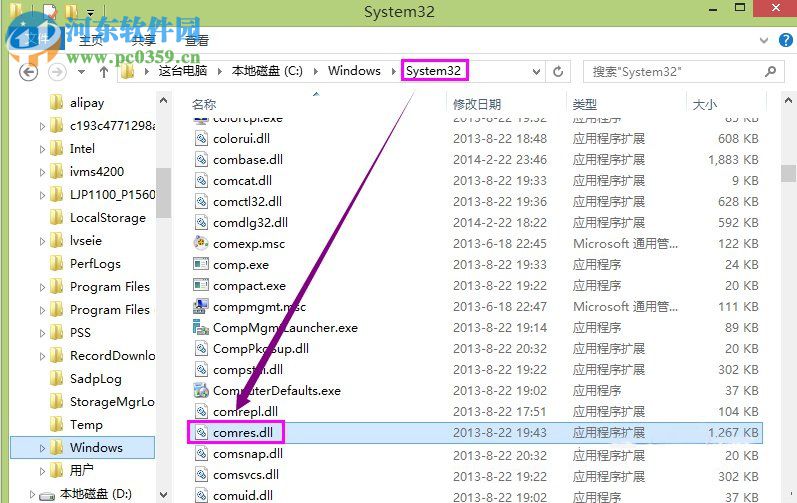Viewport: 797px width, 503px height.
Task: Refresh the System32 folder view
Action: pos(558,72)
